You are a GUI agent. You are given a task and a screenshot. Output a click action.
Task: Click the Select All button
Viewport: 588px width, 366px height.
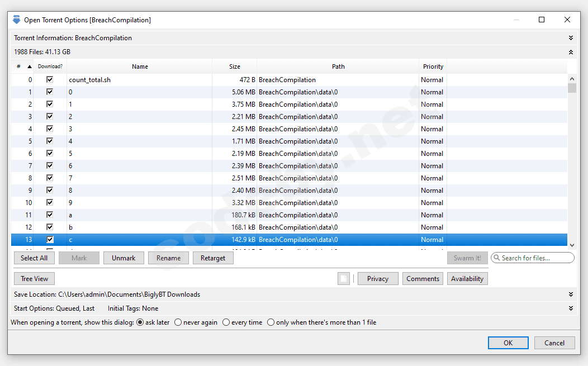point(34,258)
